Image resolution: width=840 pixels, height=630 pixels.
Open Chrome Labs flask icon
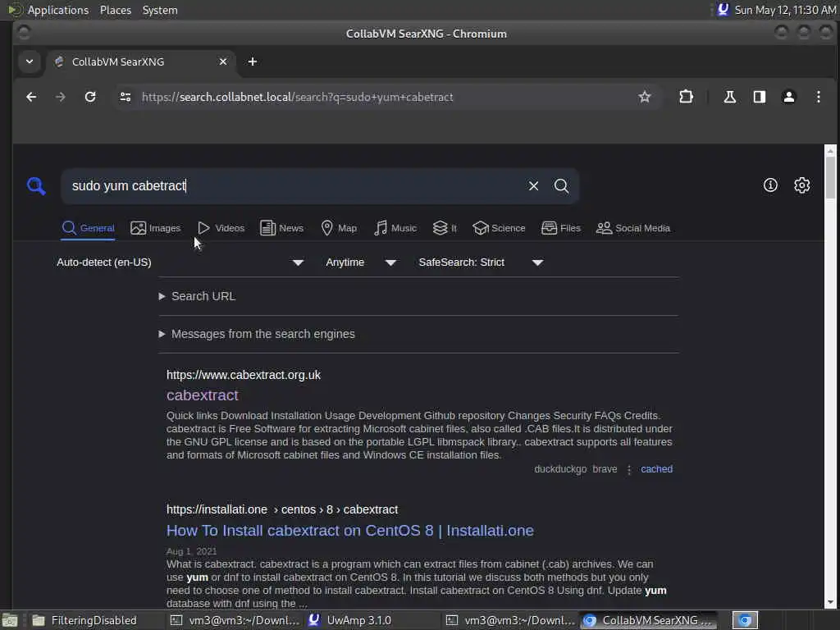pyautogui.click(x=729, y=97)
